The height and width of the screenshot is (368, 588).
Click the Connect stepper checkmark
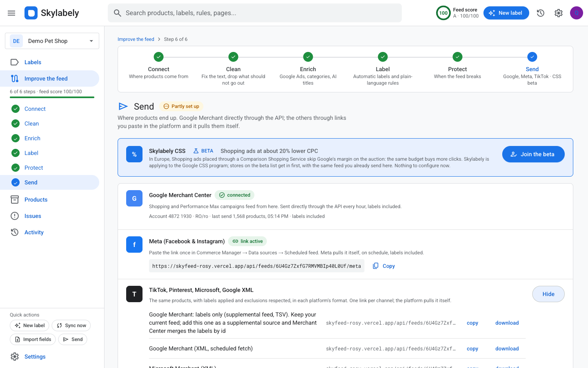[159, 57]
